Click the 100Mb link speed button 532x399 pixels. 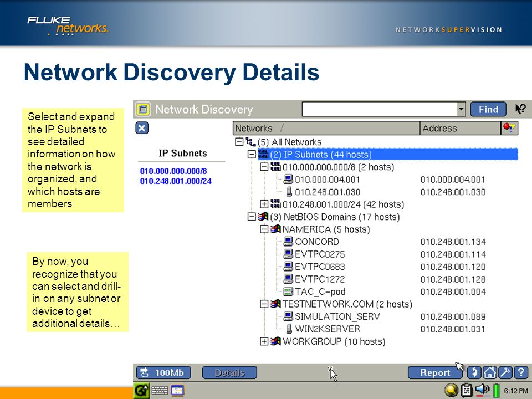(x=163, y=372)
